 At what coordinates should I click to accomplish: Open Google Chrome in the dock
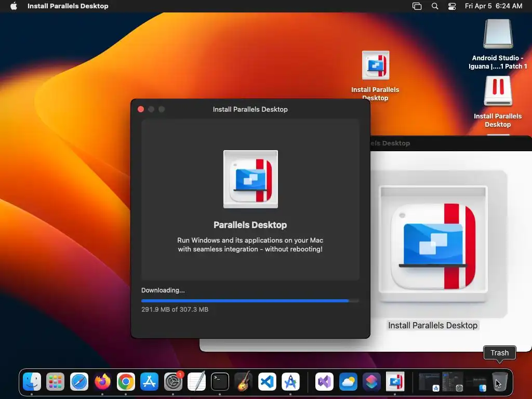pos(126,382)
